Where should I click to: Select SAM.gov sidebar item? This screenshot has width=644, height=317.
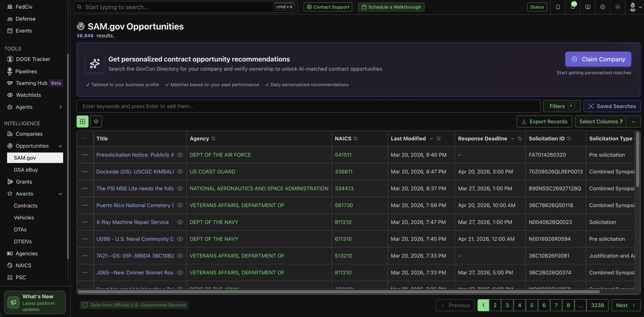(35, 158)
